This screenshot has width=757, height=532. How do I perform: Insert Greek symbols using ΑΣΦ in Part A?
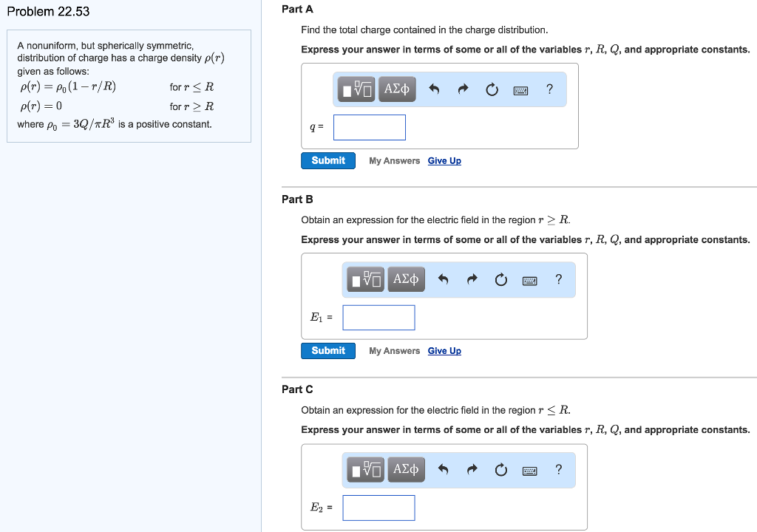396,89
